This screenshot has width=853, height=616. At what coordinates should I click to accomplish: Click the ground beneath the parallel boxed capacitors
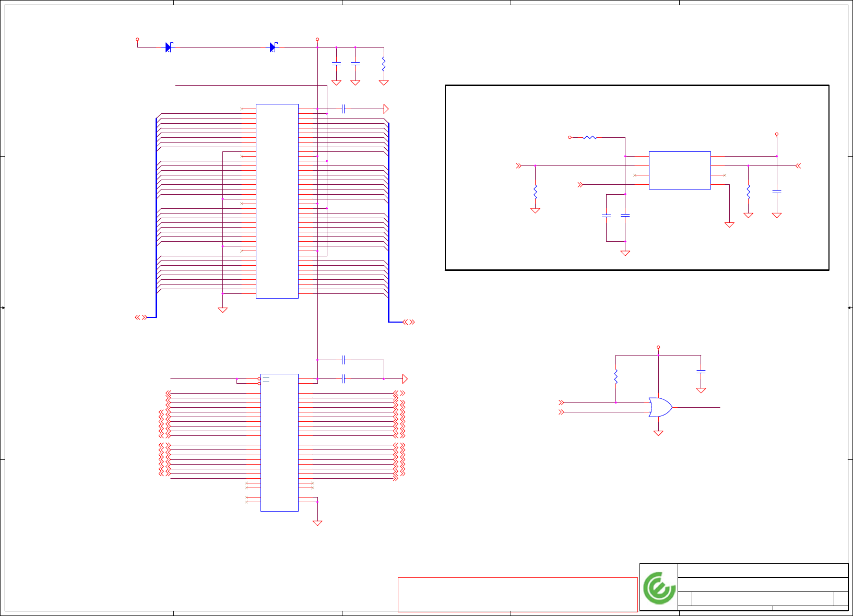tap(625, 253)
